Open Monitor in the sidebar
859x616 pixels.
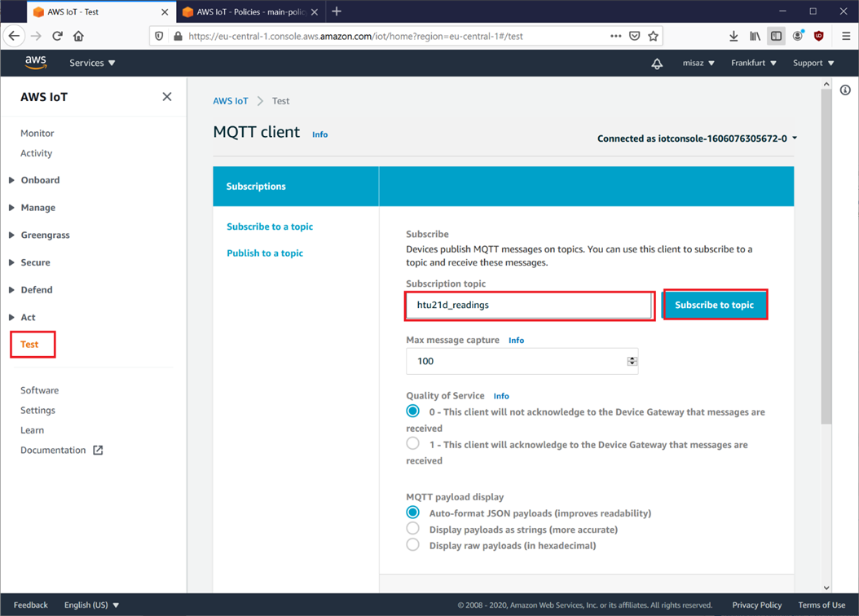pos(37,133)
